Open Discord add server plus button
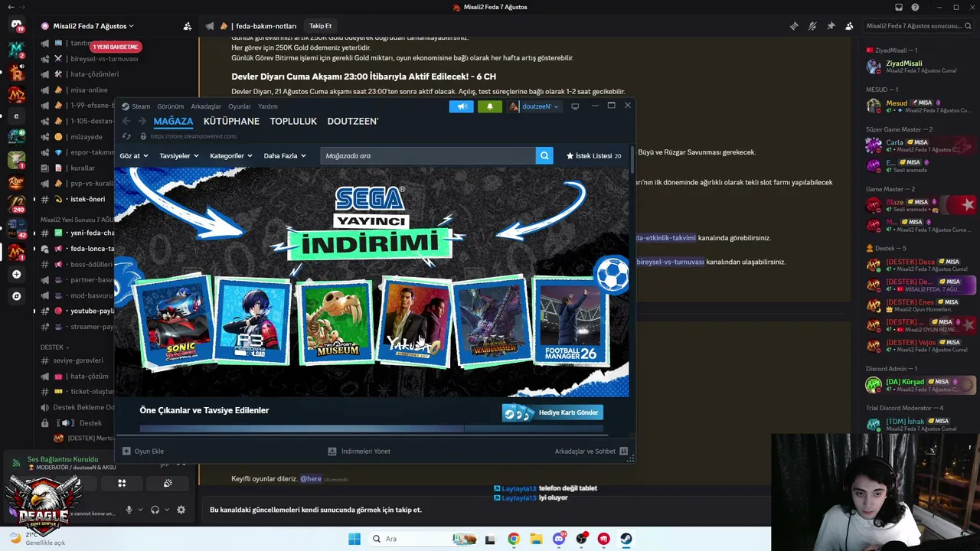Viewport: 980px width, 551px height. click(x=16, y=274)
